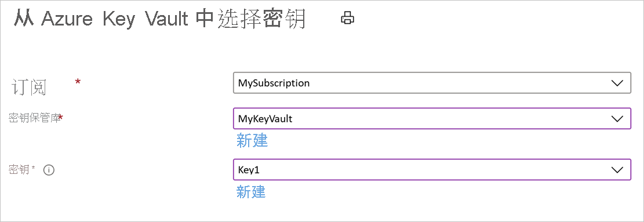
Task: Select the MyKeyVault text in vault field
Action: point(265,119)
